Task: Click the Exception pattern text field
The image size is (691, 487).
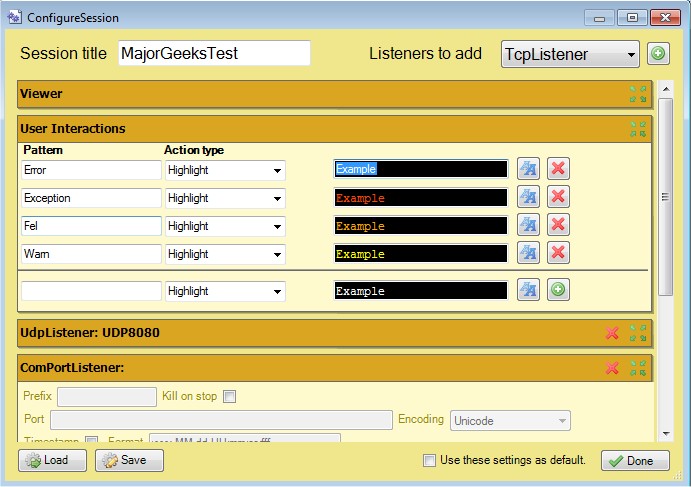Action: pyautogui.click(x=91, y=198)
